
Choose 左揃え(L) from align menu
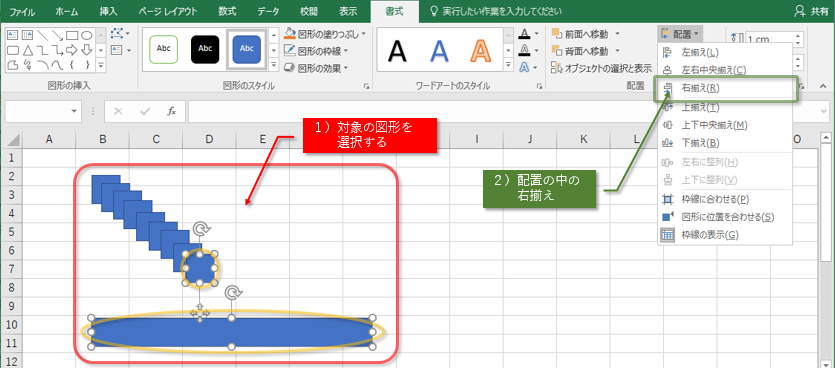(725, 52)
